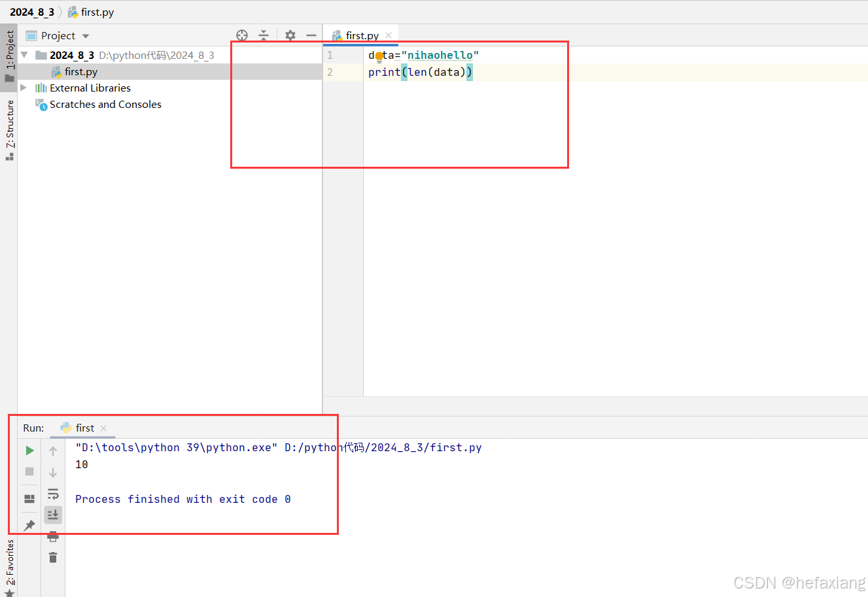Screen dimensions: 868x597
Task: Select the first.py editor tab
Action: [x=362, y=35]
